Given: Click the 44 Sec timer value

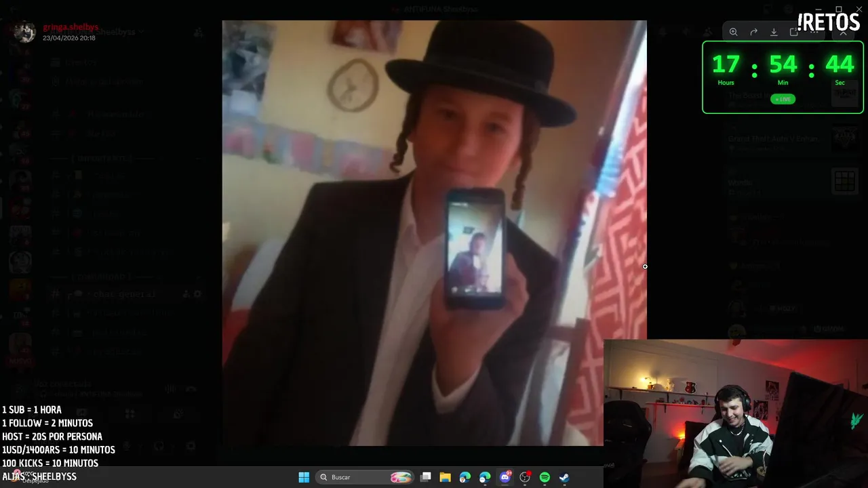Looking at the screenshot, I should tap(840, 65).
